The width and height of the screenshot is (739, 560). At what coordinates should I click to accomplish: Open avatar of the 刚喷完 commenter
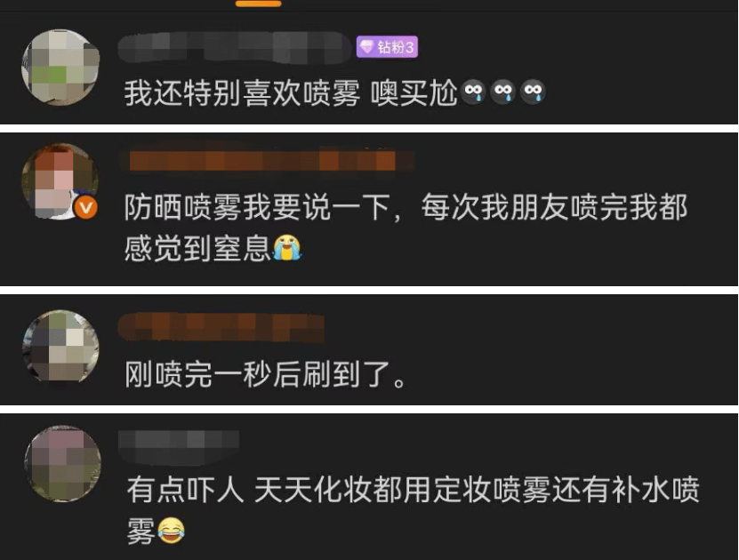(x=60, y=346)
